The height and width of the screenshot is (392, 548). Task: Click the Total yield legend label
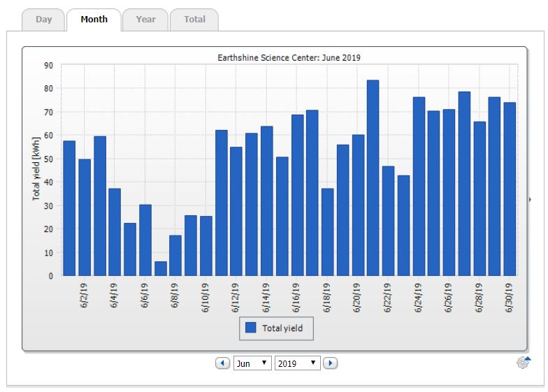[x=282, y=327]
